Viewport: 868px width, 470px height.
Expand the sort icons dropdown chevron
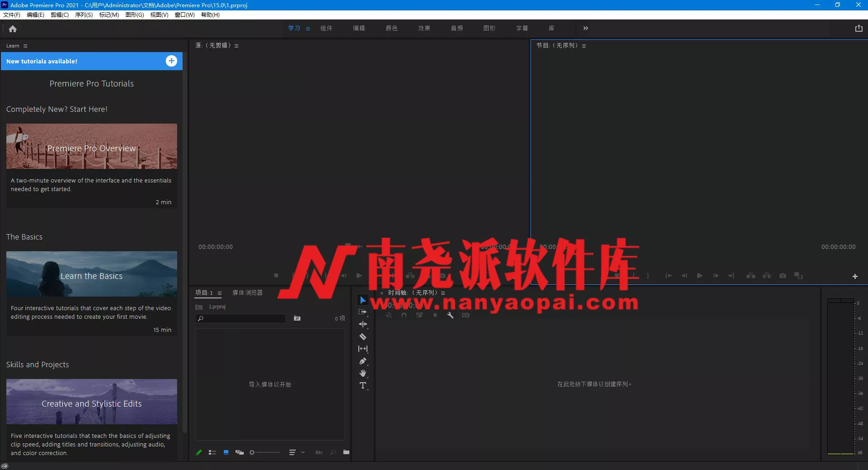[303, 452]
